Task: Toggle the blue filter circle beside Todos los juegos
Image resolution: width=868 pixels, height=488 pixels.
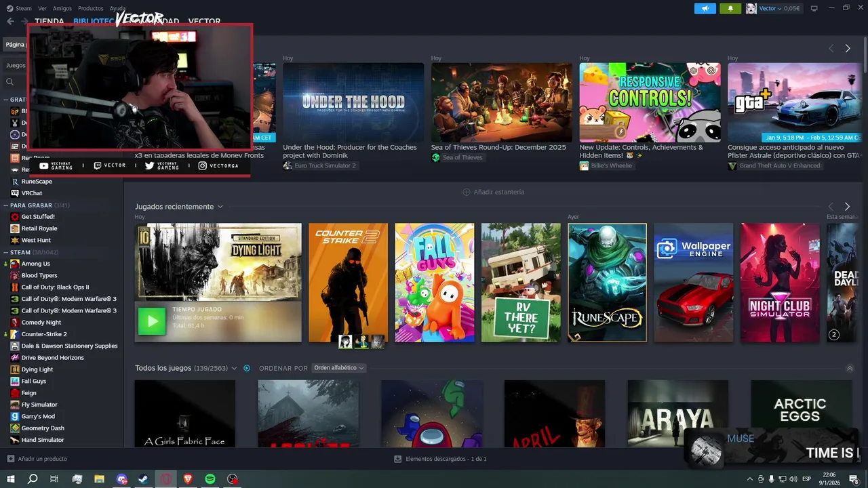Action: pyautogui.click(x=247, y=368)
